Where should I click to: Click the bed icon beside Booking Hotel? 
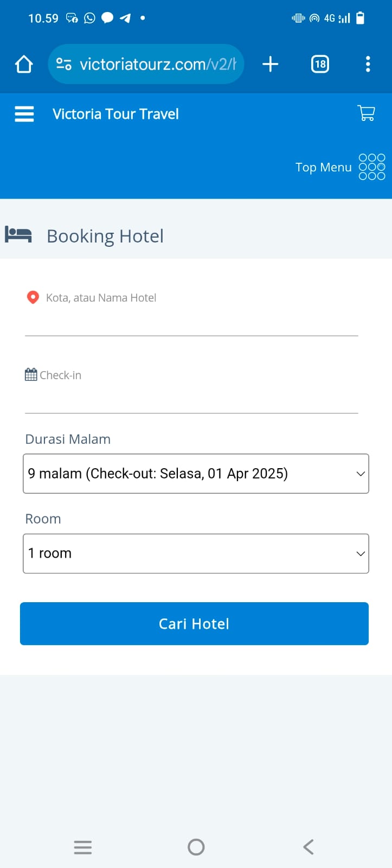pos(18,235)
